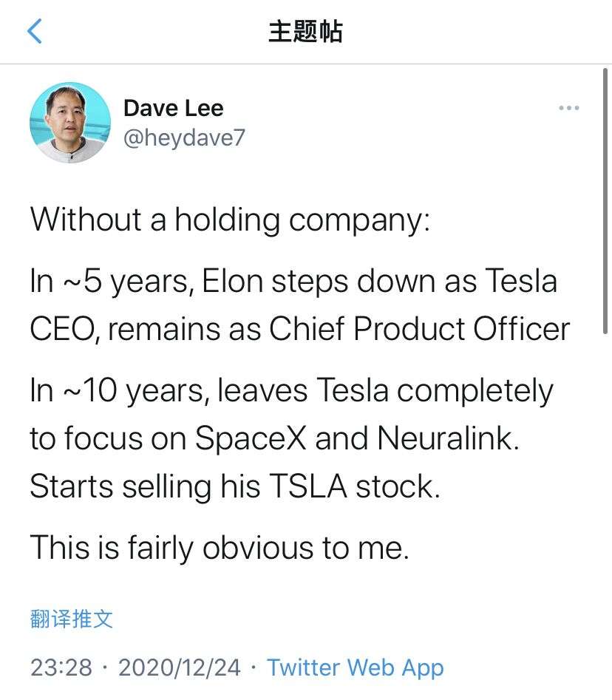This screenshot has height=700, width=612.
Task: Tap 翻译推文 to translate the tweet
Action: (x=72, y=619)
